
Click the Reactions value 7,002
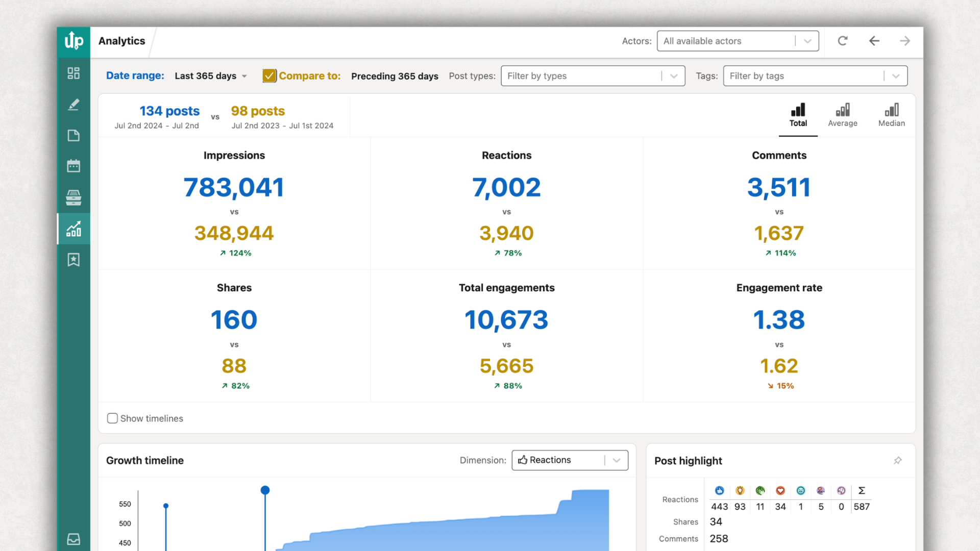pos(506,187)
